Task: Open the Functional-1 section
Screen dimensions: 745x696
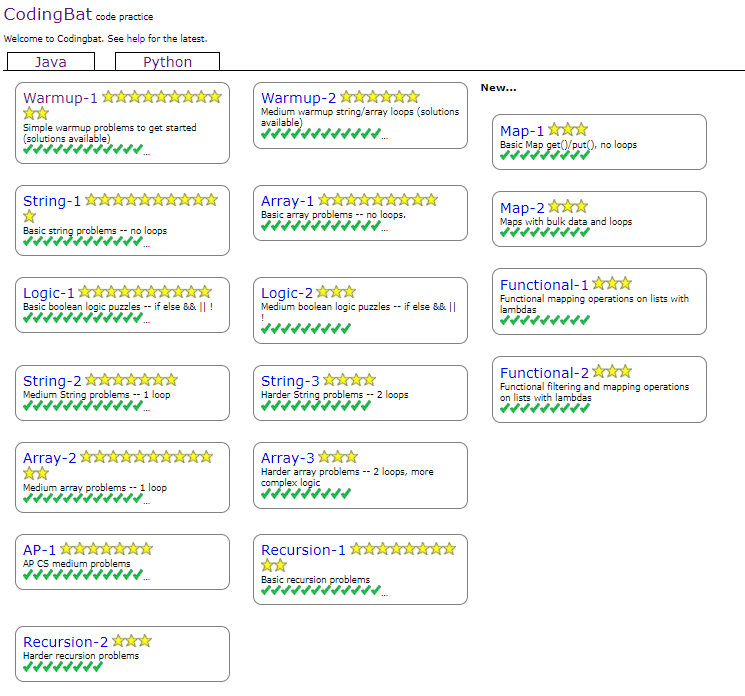Action: tap(544, 285)
